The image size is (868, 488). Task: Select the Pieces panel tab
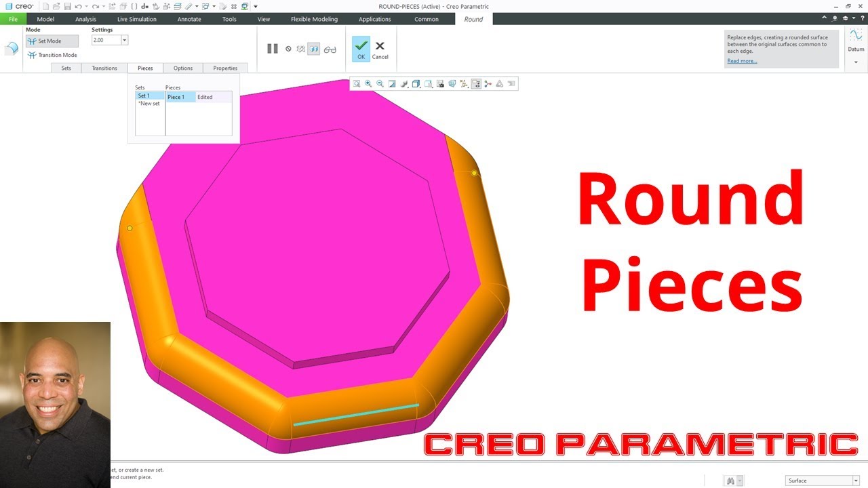click(145, 68)
